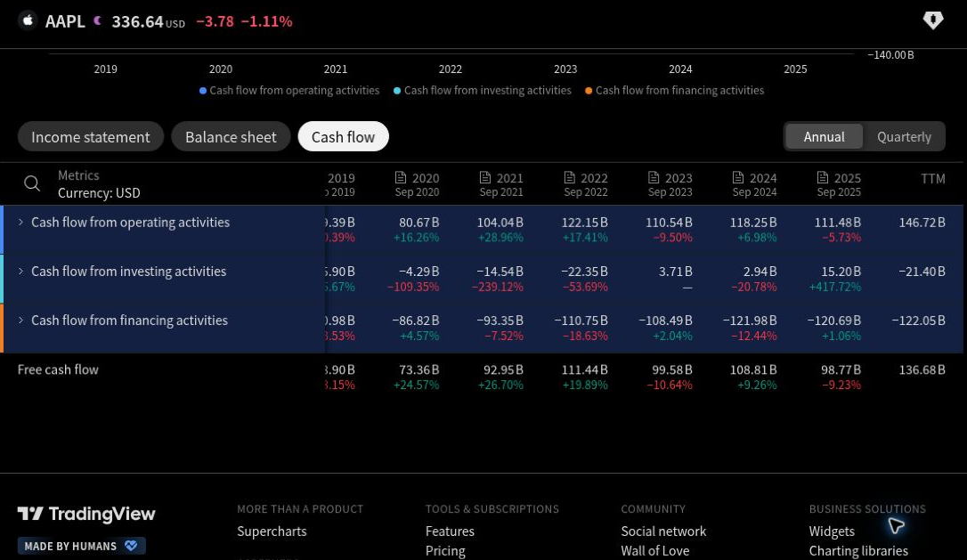Click the 2025 investing value 15.20 B

841,272
